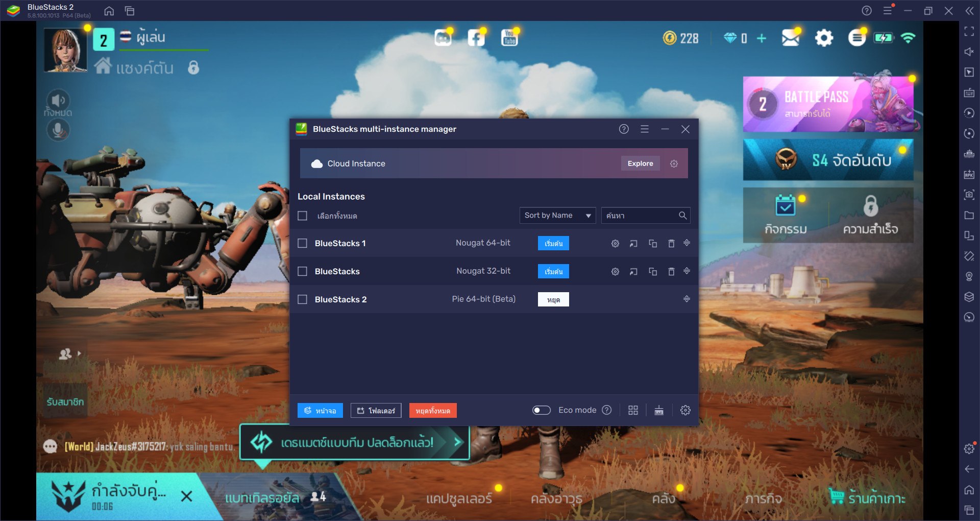
Task: Open BlueStacks title bar hamburger menu
Action: point(888,11)
